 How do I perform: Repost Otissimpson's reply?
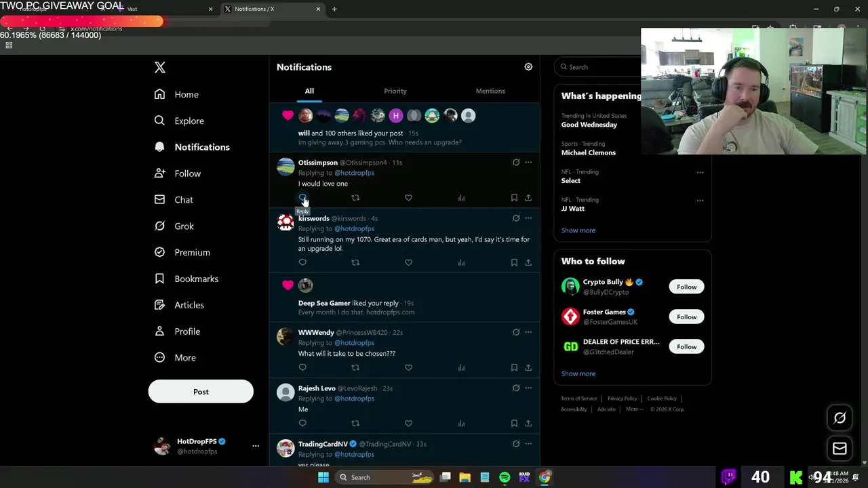(355, 198)
